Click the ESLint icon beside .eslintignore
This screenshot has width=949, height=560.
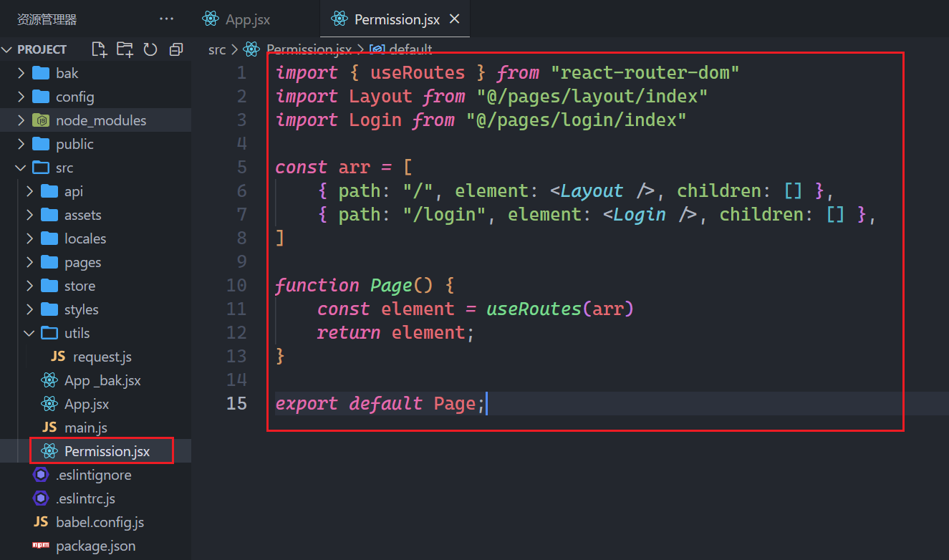click(41, 475)
